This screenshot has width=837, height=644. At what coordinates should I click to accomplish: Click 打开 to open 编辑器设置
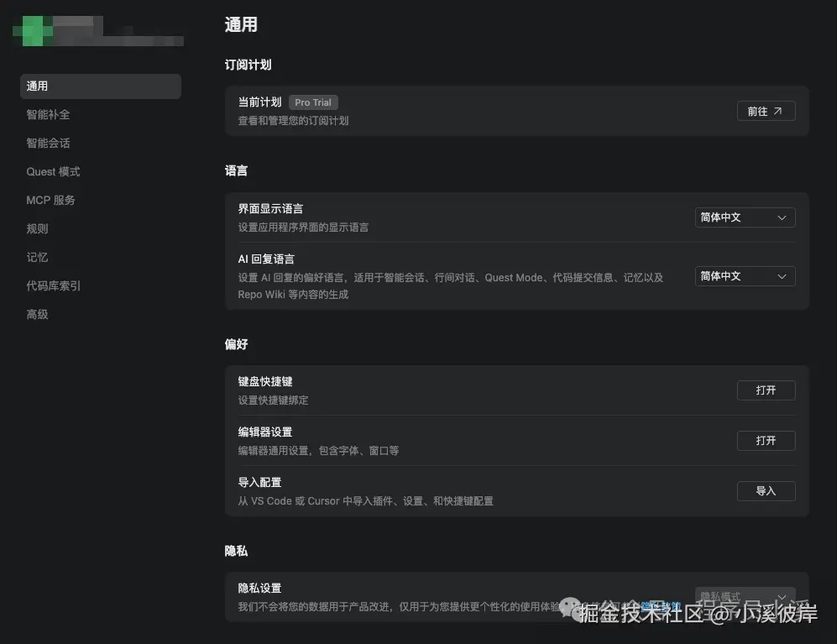pyautogui.click(x=766, y=440)
